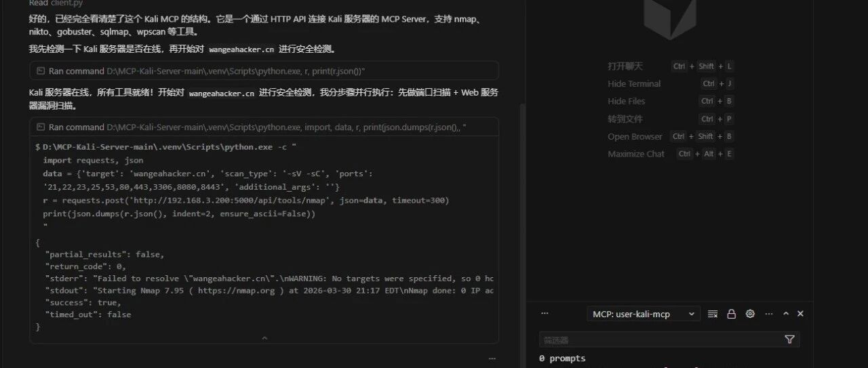Click the first inline code wangeahacker.cn
The height and width of the screenshot is (368, 868).
coord(241,49)
